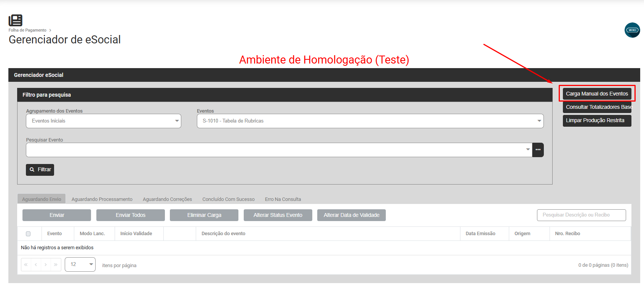The height and width of the screenshot is (285, 644).
Task: Open Consultar Totalizadores Base
Action: [597, 107]
